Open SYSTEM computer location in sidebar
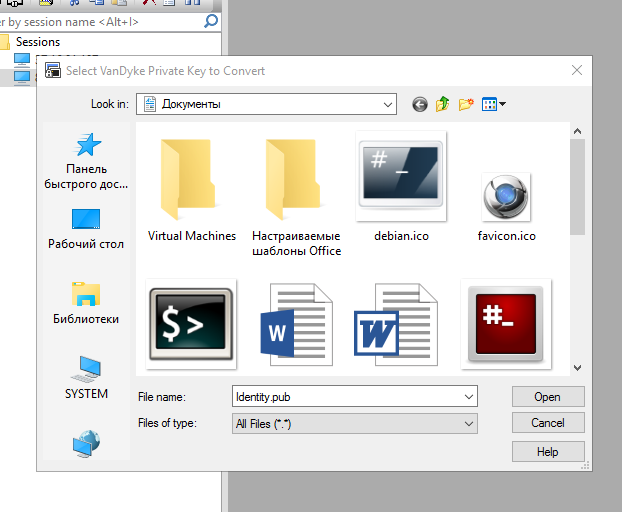 pyautogui.click(x=86, y=378)
